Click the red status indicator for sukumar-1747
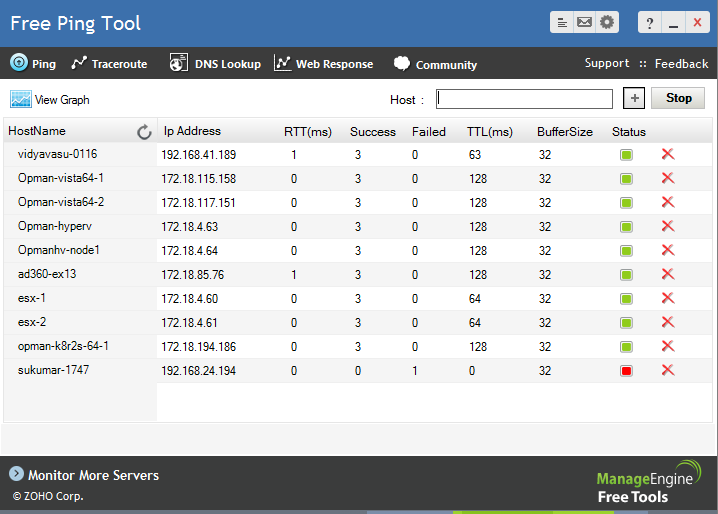The image size is (718, 514). [x=626, y=371]
